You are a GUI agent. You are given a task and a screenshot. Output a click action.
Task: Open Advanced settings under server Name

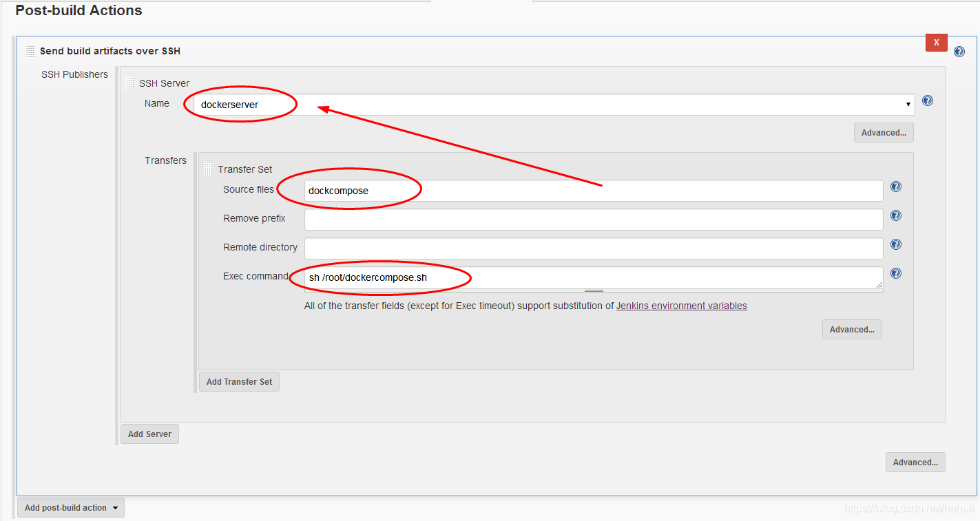884,133
